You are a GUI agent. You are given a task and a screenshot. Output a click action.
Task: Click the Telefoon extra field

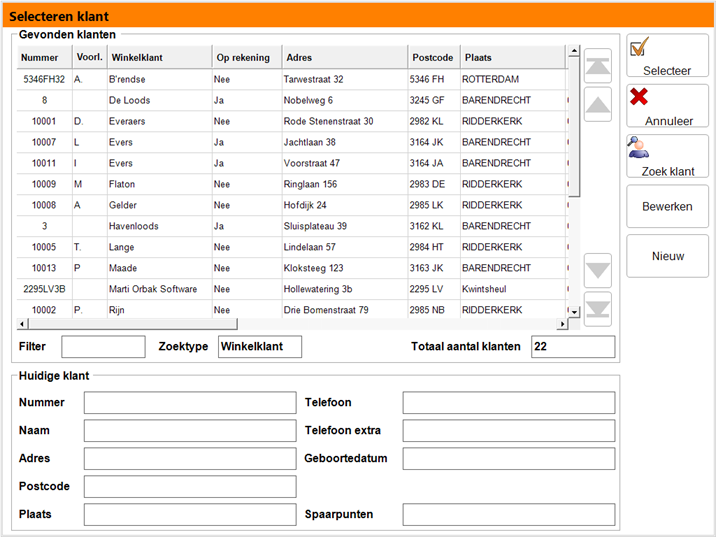(x=509, y=430)
